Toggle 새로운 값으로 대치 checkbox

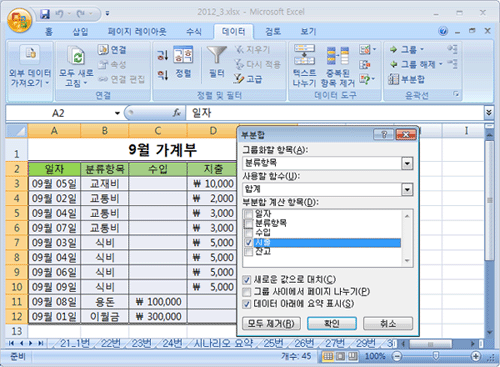click(247, 280)
